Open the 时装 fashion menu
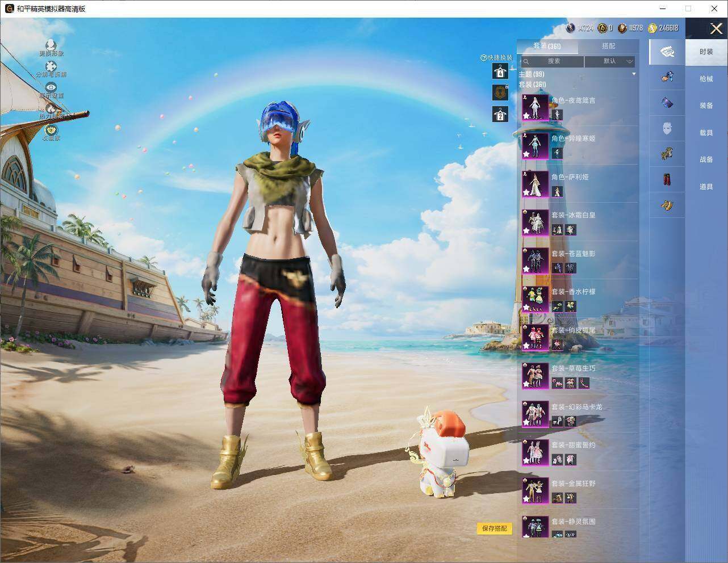Screen dimensions: 728x563 [x=706, y=52]
